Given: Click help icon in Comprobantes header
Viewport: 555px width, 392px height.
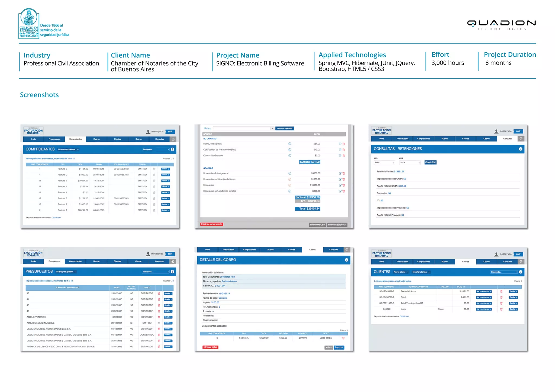Looking at the screenshot, I should [173, 149].
